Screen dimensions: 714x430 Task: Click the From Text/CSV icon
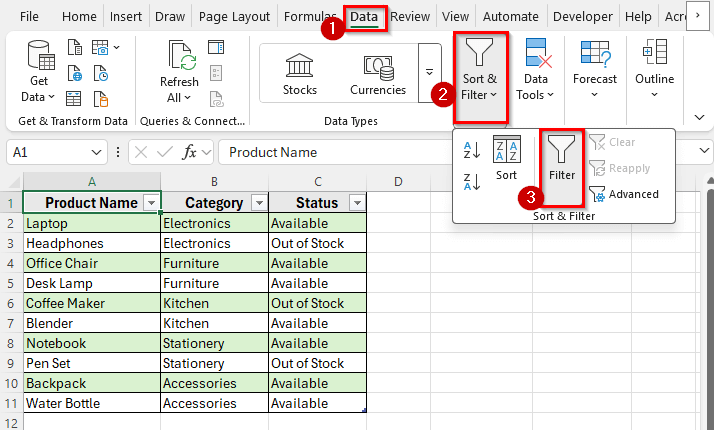click(75, 47)
